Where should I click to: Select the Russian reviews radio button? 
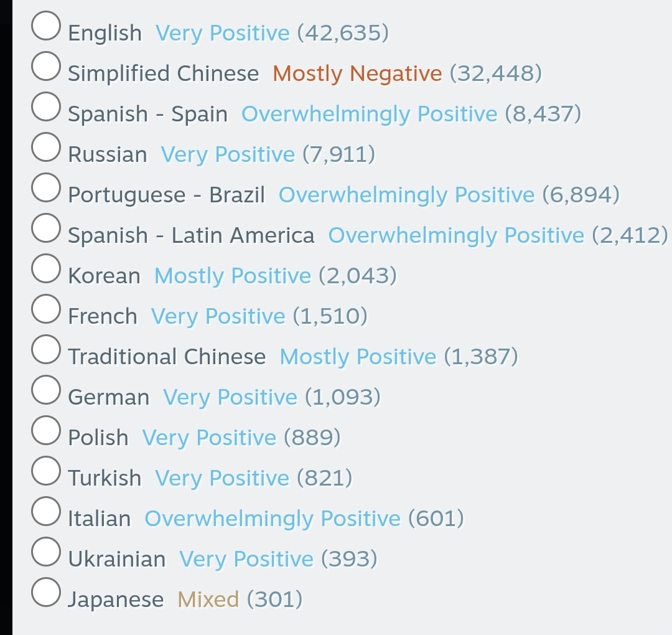pyautogui.click(x=46, y=147)
